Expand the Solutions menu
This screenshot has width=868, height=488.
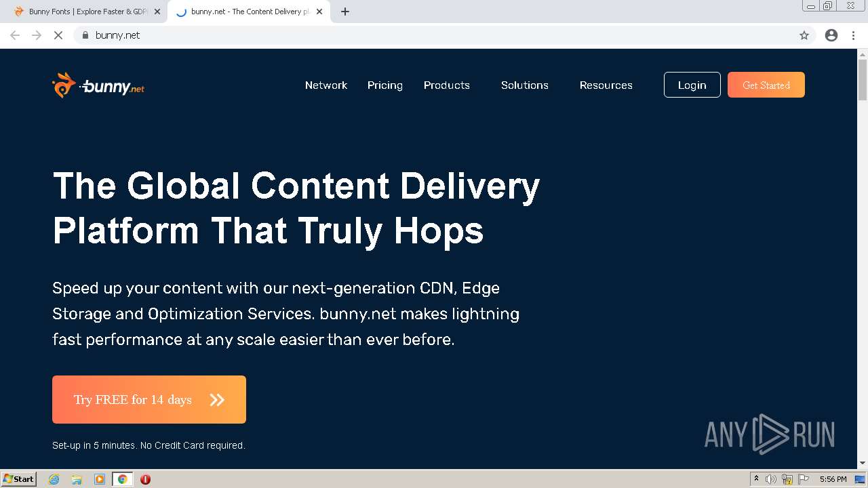click(525, 85)
